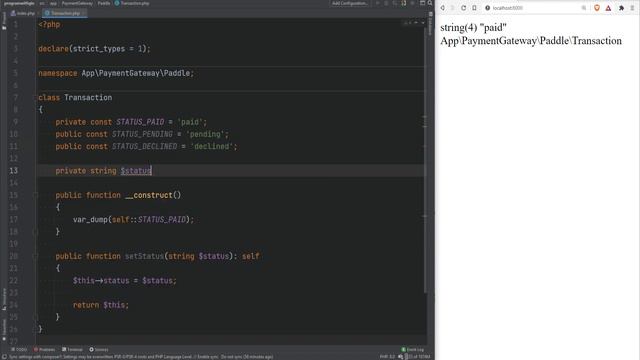Viewport: 640px width, 360px height.
Task: Click the Search Everywhere magnifier in IDE
Action: tap(430, 3)
